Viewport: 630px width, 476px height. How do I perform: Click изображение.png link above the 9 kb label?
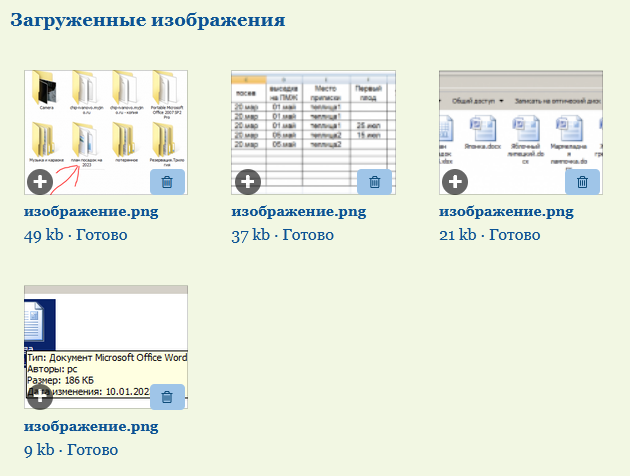91,427
